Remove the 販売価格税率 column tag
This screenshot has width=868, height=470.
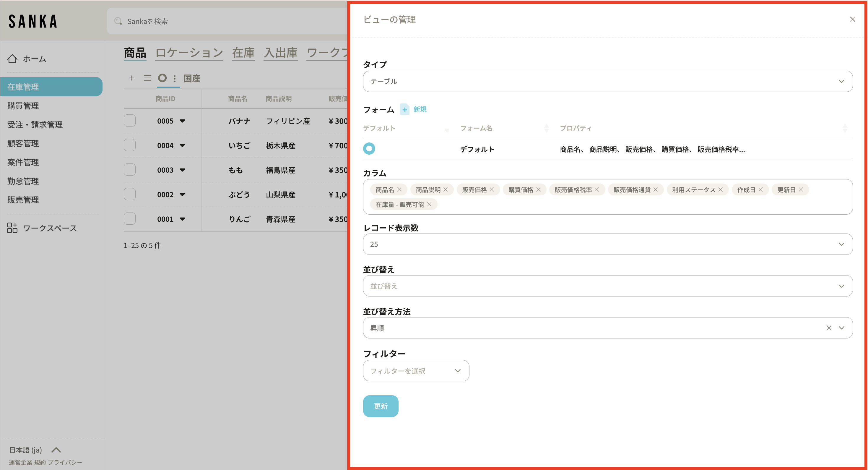597,189
